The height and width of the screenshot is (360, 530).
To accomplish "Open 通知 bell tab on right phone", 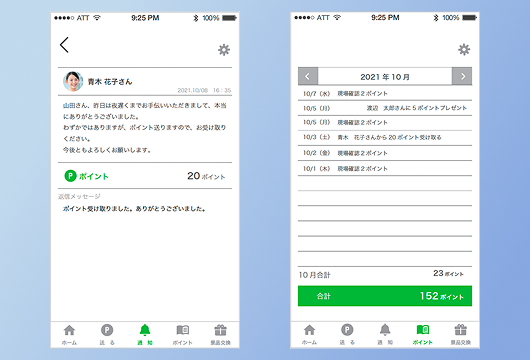I will pyautogui.click(x=385, y=335).
